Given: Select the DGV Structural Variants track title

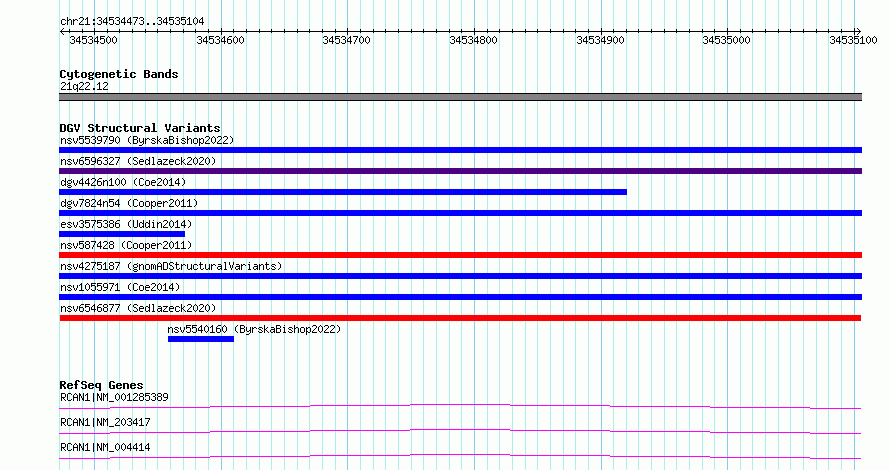Looking at the screenshot, I should (140, 128).
